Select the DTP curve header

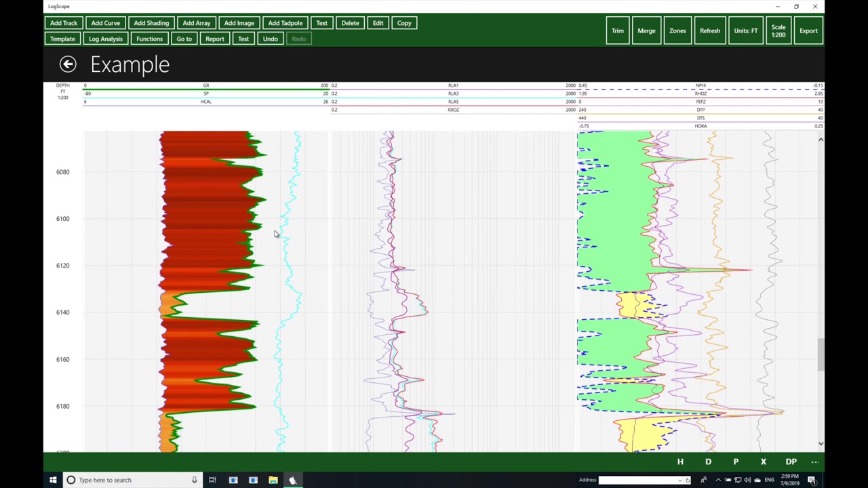701,110
